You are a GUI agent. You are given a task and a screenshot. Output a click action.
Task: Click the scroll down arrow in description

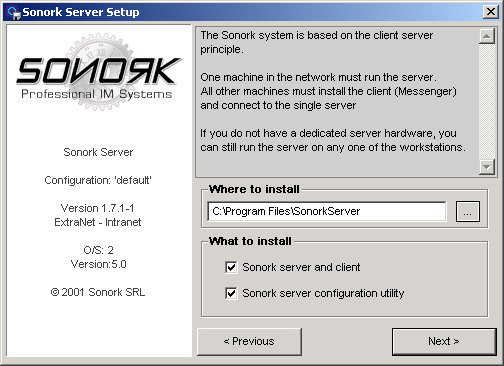tap(487, 167)
